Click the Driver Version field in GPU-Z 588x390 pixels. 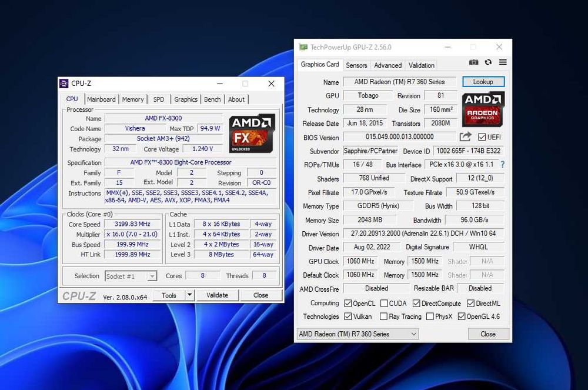(423, 234)
